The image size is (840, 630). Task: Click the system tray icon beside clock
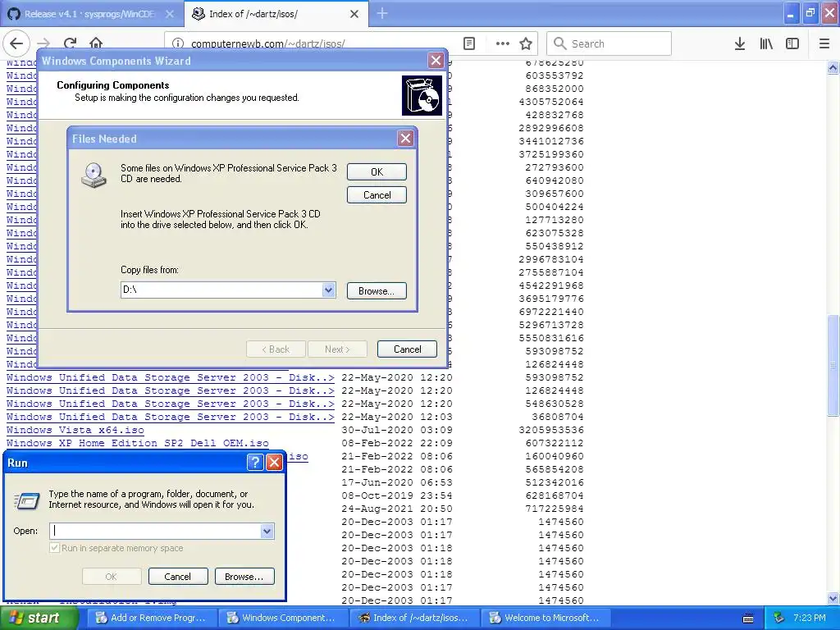[778, 618]
